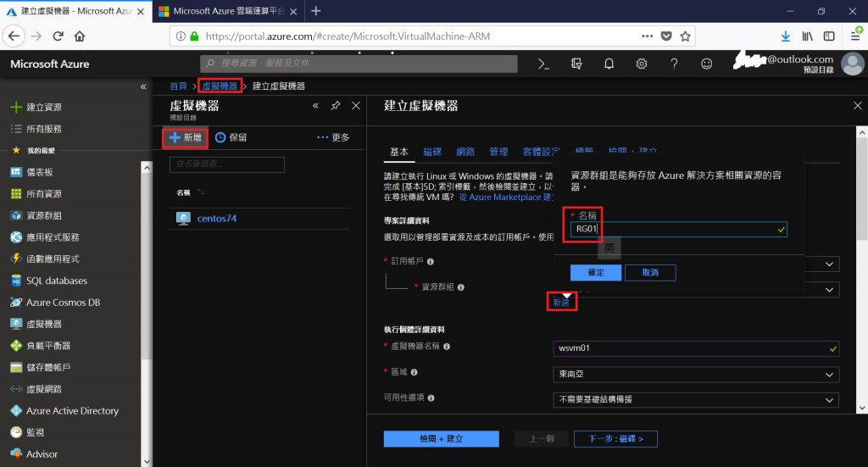The width and height of the screenshot is (868, 467).
Task: Reload the page in the browser
Action: (58, 36)
